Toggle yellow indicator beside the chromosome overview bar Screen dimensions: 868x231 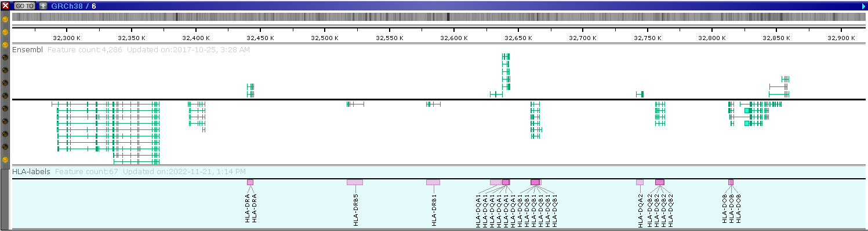[x=5, y=19]
